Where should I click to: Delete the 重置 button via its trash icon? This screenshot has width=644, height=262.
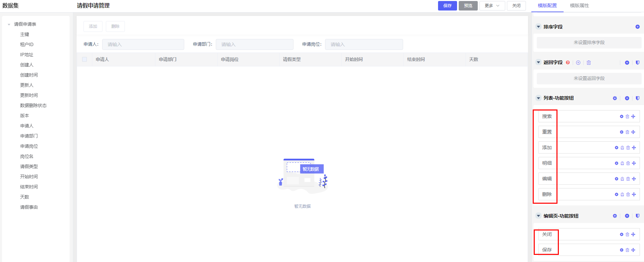627,132
